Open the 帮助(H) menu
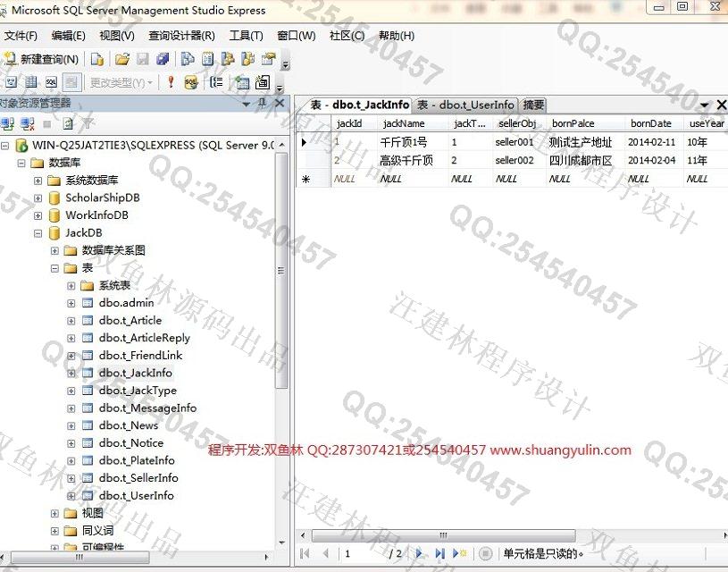728x572 pixels. click(396, 36)
